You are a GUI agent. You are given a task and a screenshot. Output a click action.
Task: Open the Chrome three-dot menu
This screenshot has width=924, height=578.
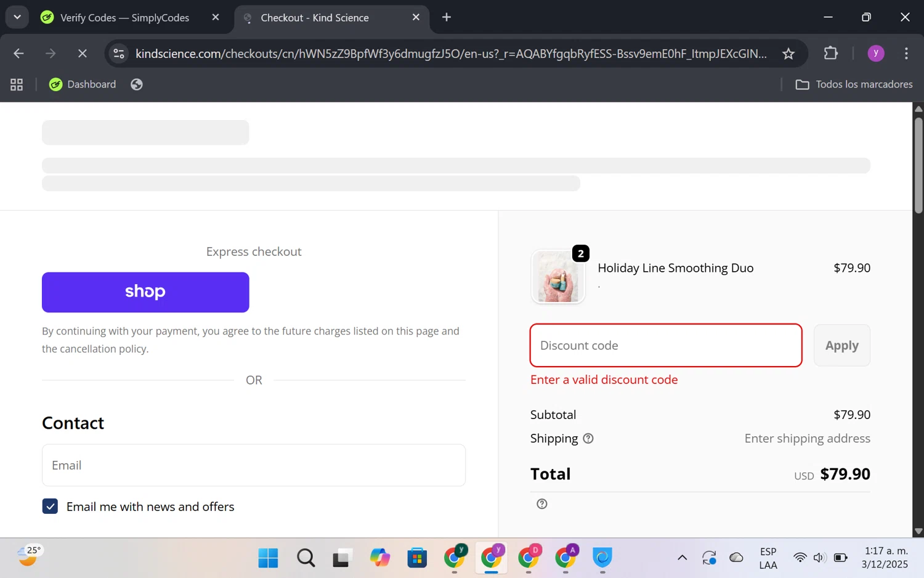906,54
